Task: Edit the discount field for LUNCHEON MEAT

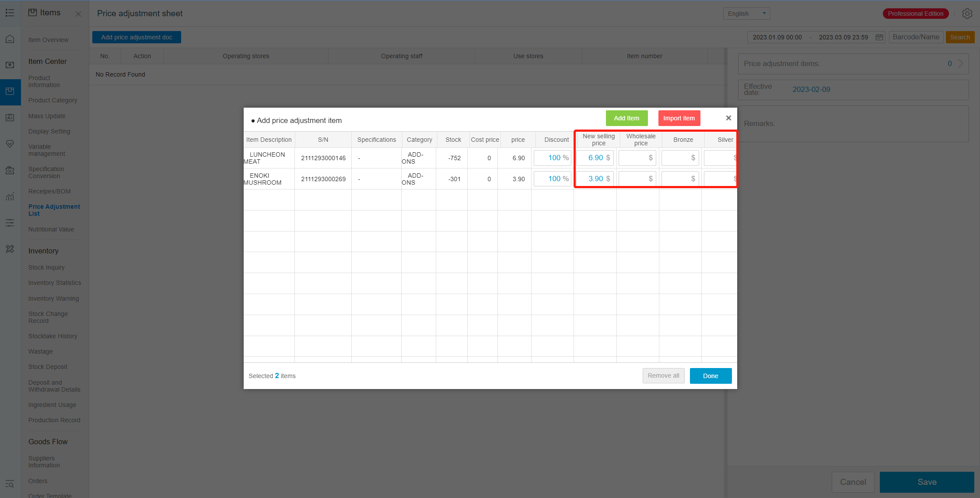Action: coord(553,158)
